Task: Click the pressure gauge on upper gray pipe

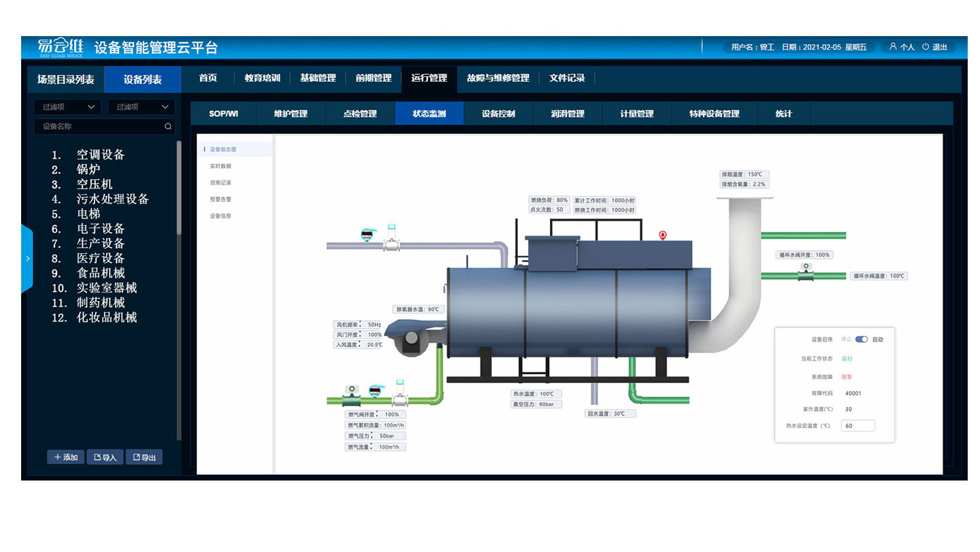Action: pyautogui.click(x=367, y=235)
